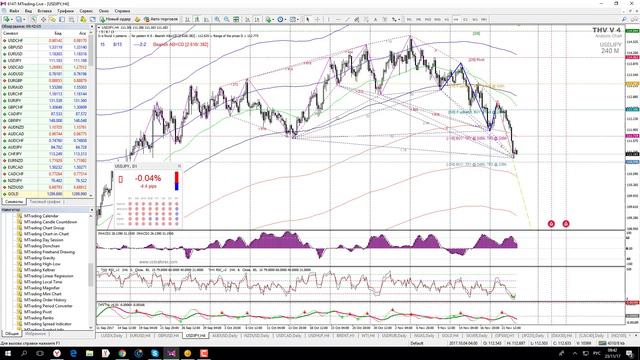Switch to the EURUSD,H4 chart tab
Screen dimensions: 640x360
click(x=140, y=336)
